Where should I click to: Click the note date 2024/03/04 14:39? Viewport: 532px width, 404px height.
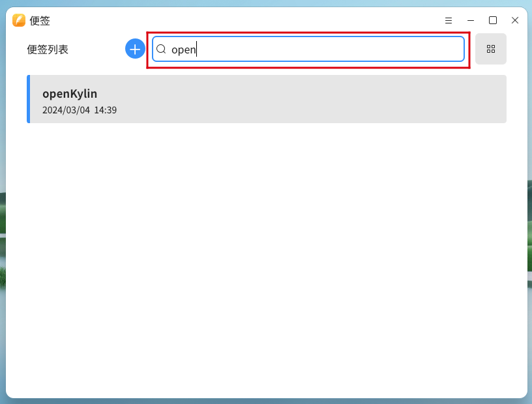tap(80, 110)
